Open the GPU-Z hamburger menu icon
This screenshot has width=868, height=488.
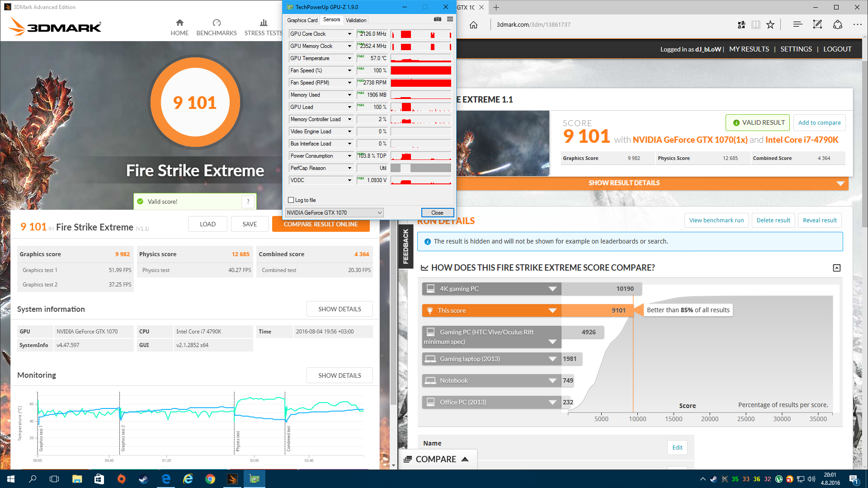450,19
